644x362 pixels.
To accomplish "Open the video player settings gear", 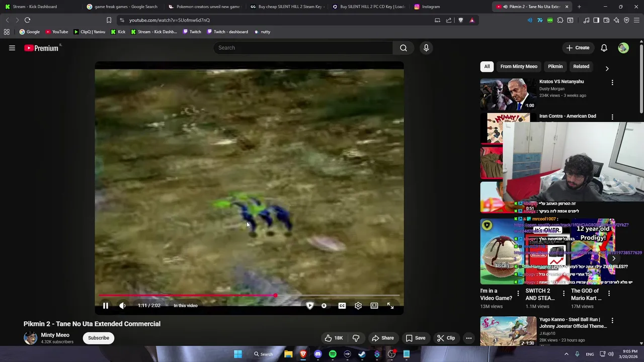I will 358,306.
